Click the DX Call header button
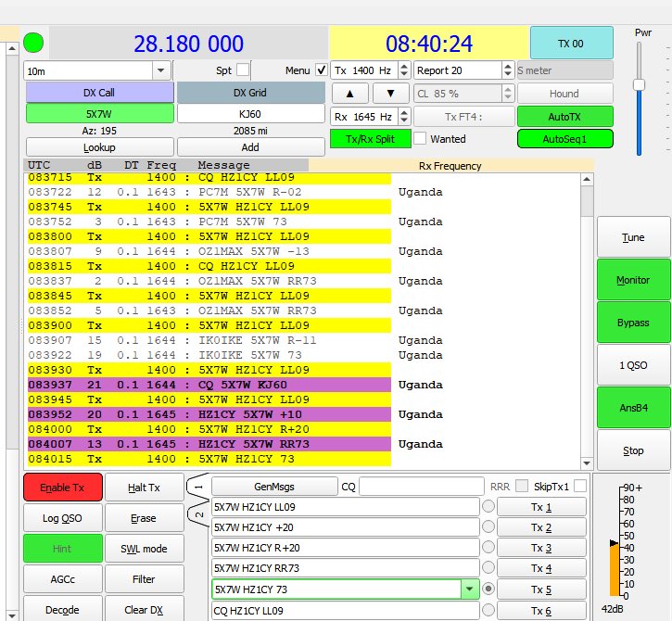The width and height of the screenshot is (672, 621). (x=99, y=93)
